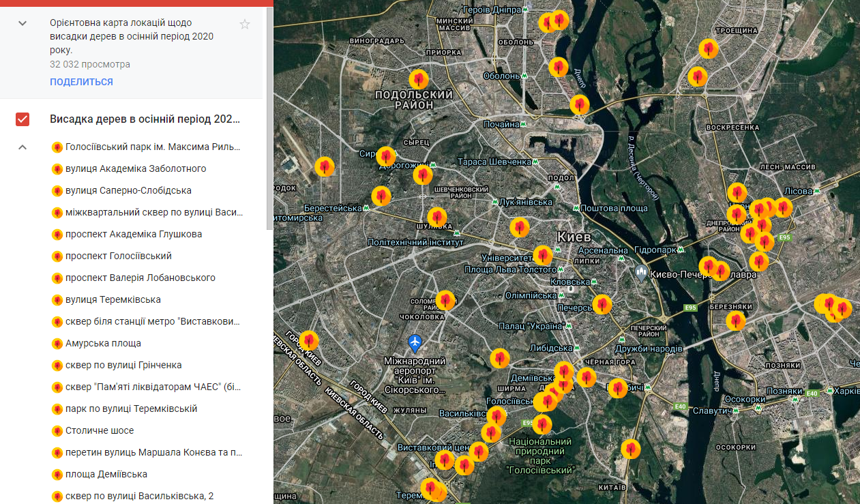
Task: Select парк по вулиці Теремківській
Action: 132,409
